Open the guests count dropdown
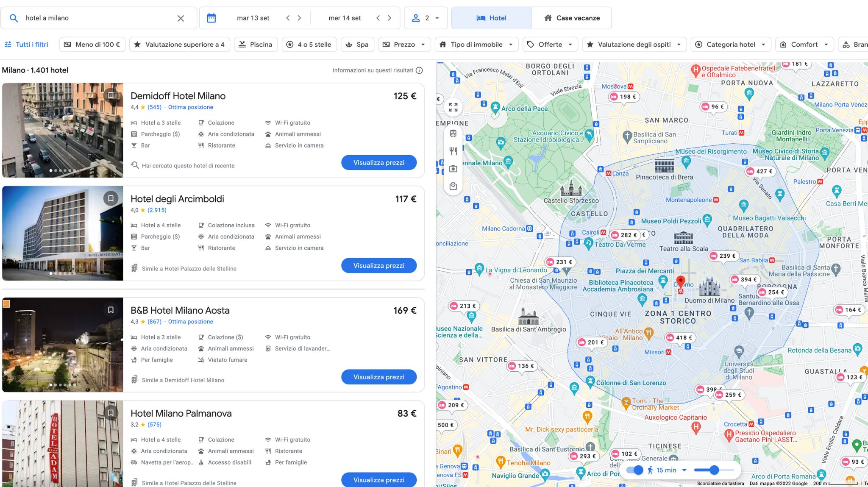Viewport: 868px width, 487px height. click(x=426, y=18)
